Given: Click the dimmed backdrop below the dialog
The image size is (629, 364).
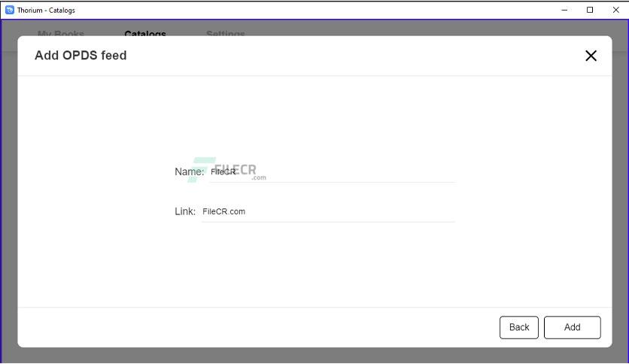Looking at the screenshot, I should tap(314, 355).
